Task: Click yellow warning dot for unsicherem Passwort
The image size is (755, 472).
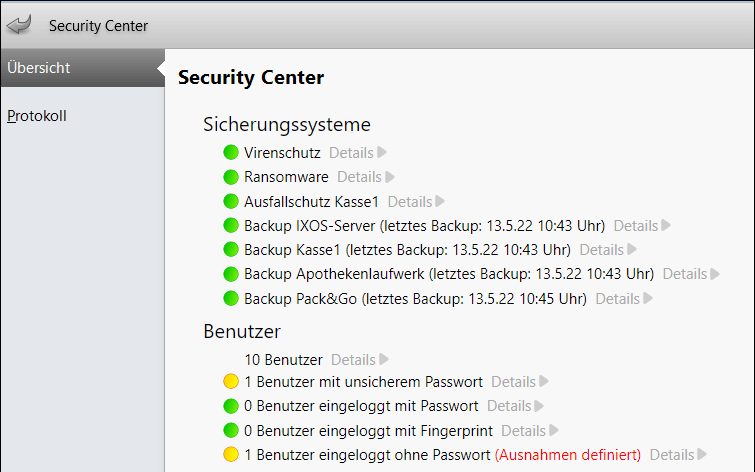Action: pyautogui.click(x=231, y=381)
